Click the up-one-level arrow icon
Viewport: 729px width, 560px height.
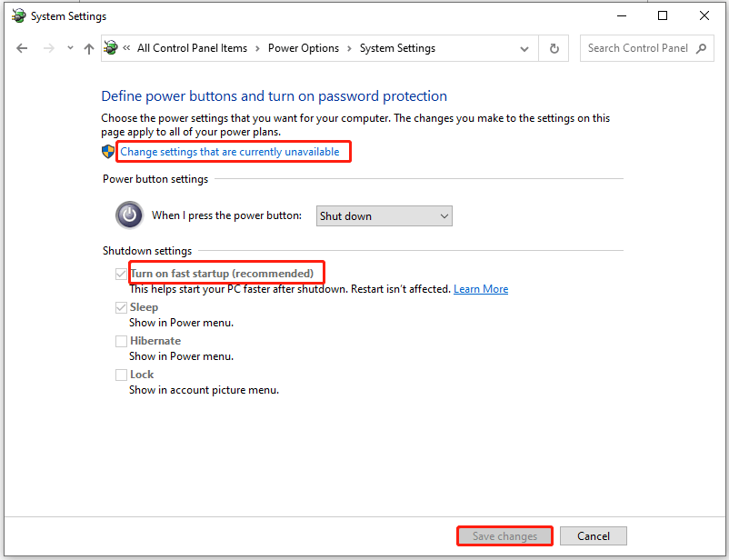[88, 48]
